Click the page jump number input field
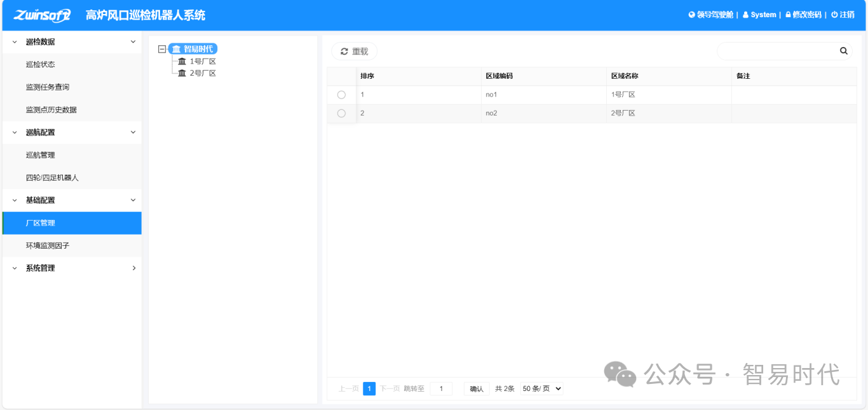Viewport: 868px width, 410px height. [x=441, y=388]
